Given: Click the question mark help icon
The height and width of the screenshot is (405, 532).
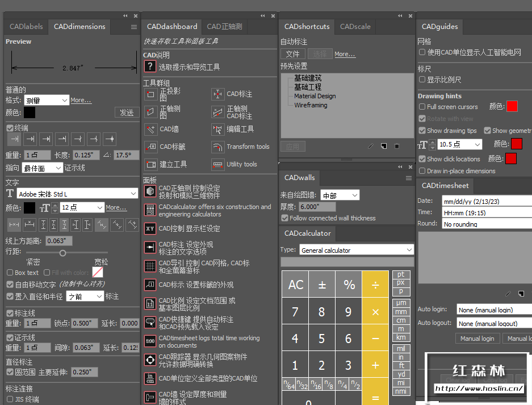Looking at the screenshot, I should (150, 67).
